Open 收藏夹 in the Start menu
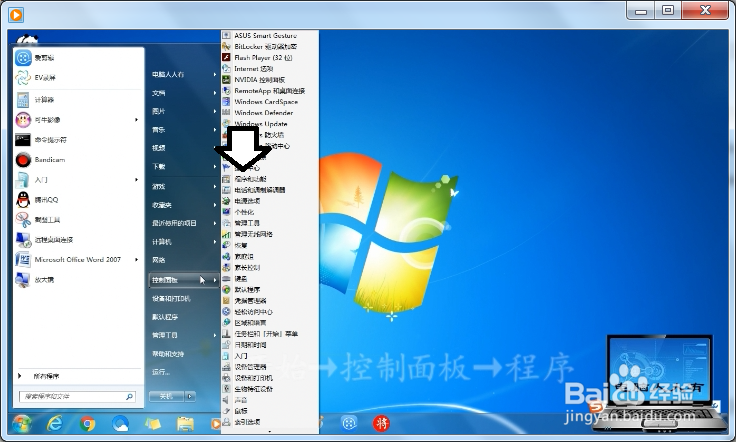The height and width of the screenshot is (442, 736). point(162,205)
